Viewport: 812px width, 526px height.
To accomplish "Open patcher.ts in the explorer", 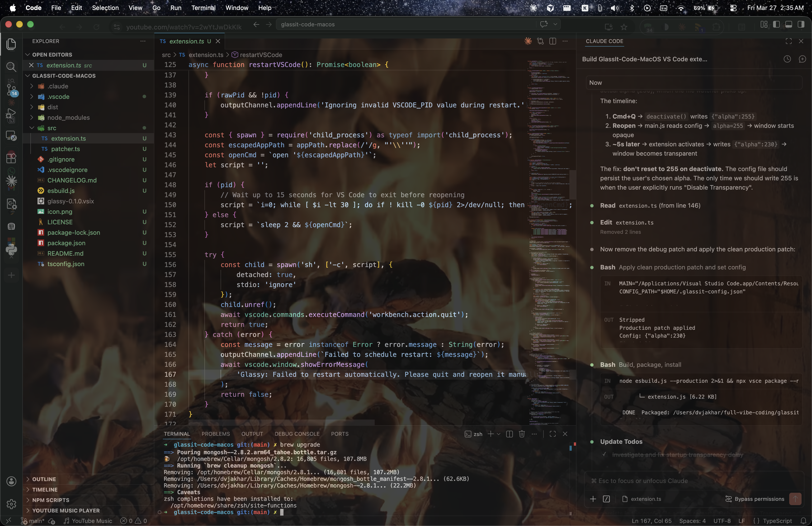I will [x=66, y=149].
